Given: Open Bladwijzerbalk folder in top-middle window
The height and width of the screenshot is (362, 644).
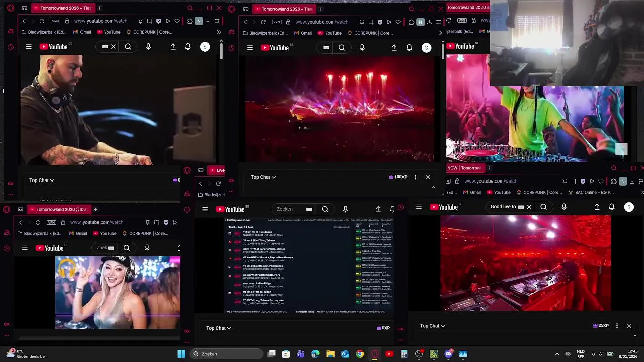Looking at the screenshot, I should (x=265, y=33).
